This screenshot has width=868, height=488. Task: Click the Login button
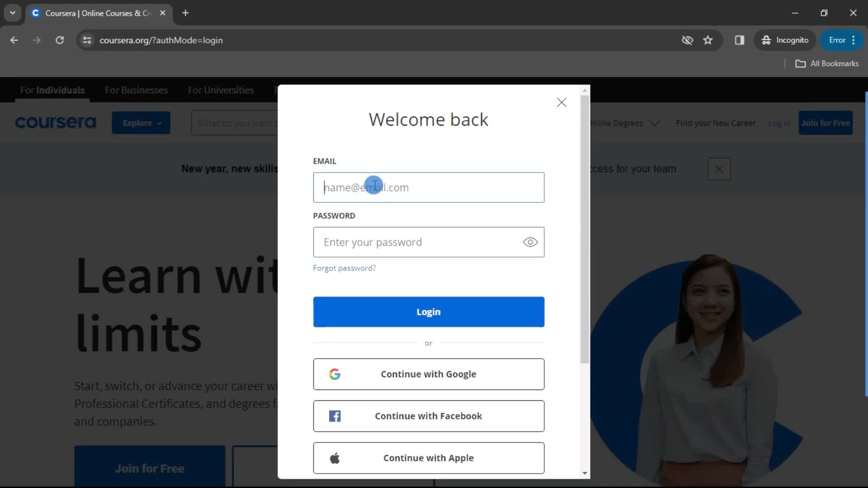click(x=428, y=311)
